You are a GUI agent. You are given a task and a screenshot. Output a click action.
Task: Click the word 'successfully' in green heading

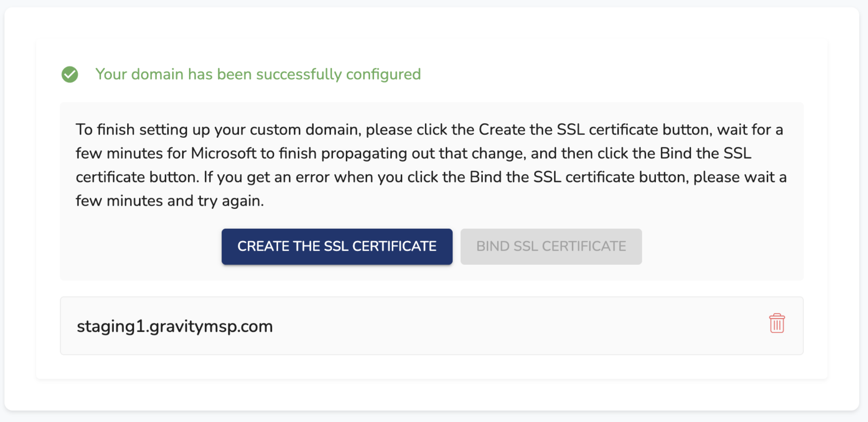click(299, 74)
